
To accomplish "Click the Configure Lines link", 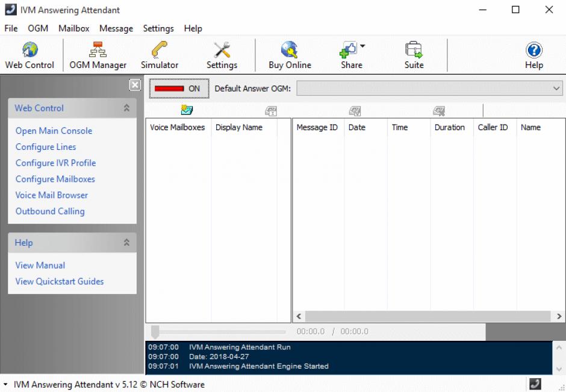I will (46, 147).
